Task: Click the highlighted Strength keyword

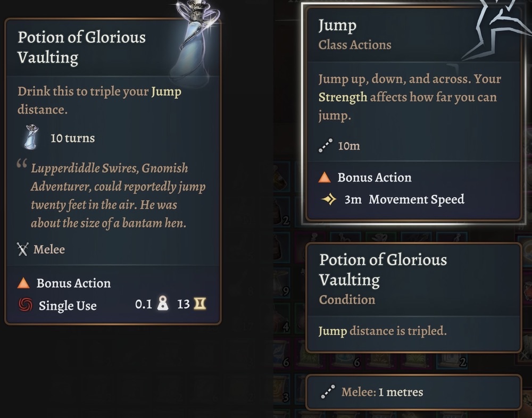Action: point(343,97)
